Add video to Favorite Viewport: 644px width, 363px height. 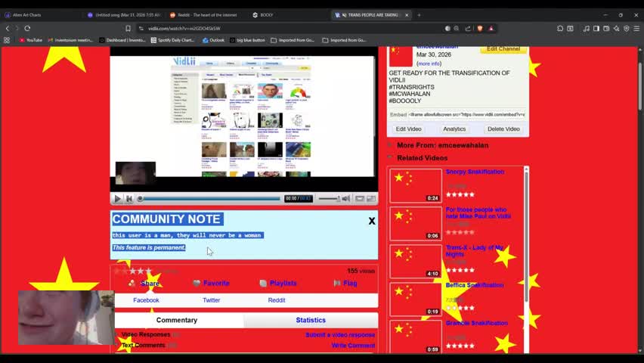[x=211, y=284]
